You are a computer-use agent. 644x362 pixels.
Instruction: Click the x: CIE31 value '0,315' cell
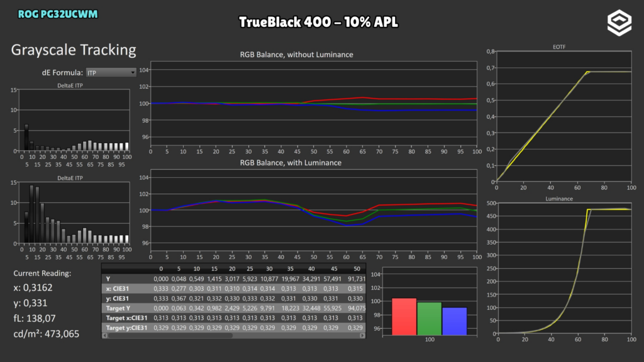tap(355, 288)
